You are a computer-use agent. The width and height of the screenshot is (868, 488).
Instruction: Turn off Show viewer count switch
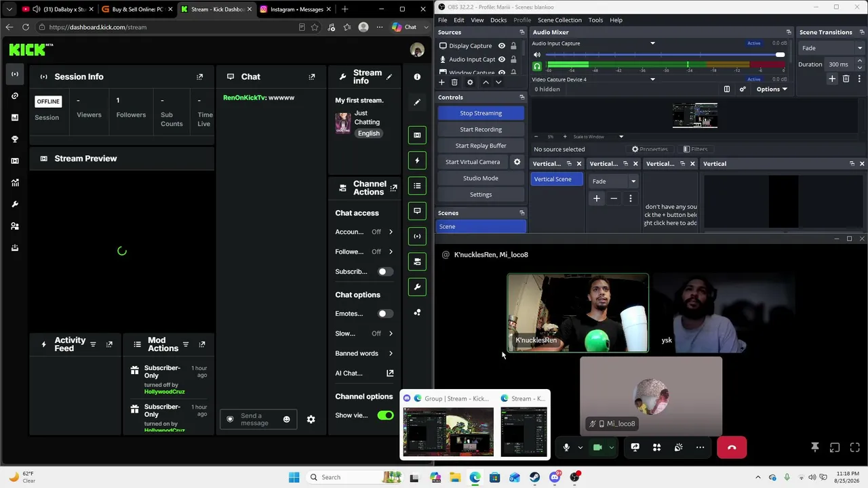point(385,415)
